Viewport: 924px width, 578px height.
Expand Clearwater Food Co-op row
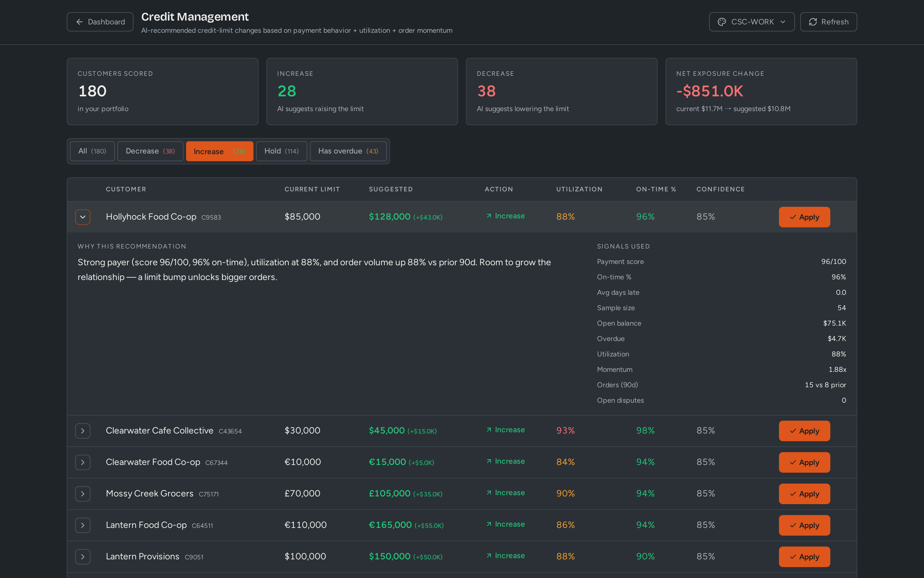[83, 462]
